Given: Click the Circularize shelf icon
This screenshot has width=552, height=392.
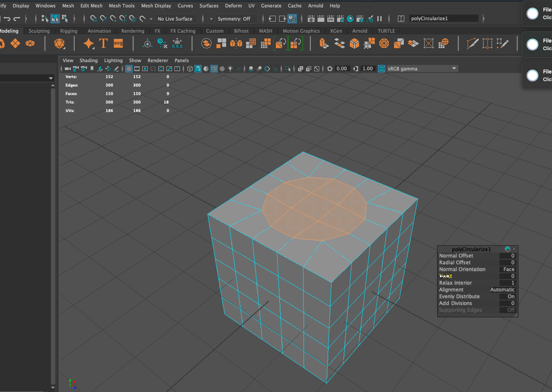Looking at the screenshot, I should 384,43.
